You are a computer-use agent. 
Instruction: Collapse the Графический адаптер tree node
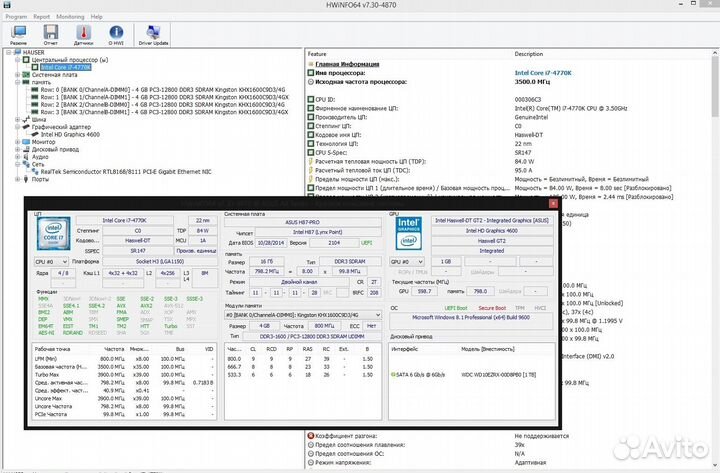pyautogui.click(x=17, y=127)
